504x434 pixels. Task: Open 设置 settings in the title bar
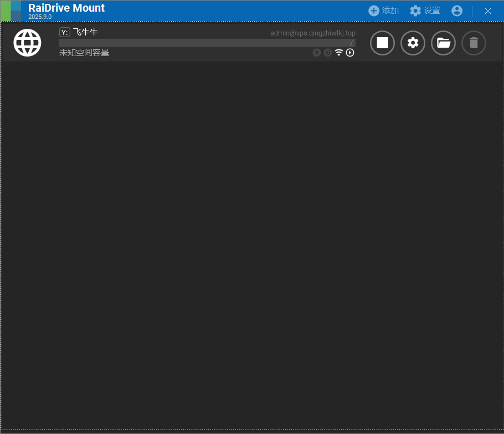pyautogui.click(x=425, y=11)
